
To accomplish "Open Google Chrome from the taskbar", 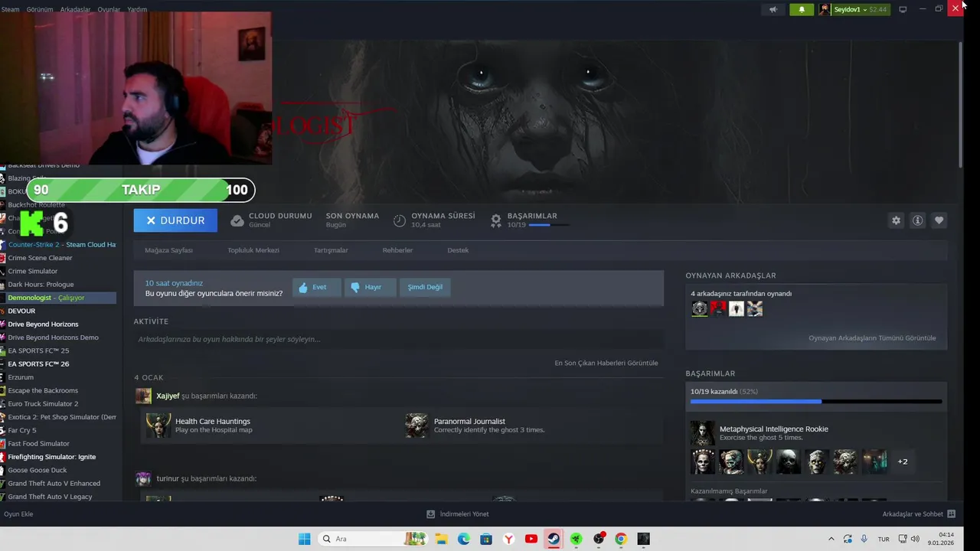I will (x=621, y=539).
